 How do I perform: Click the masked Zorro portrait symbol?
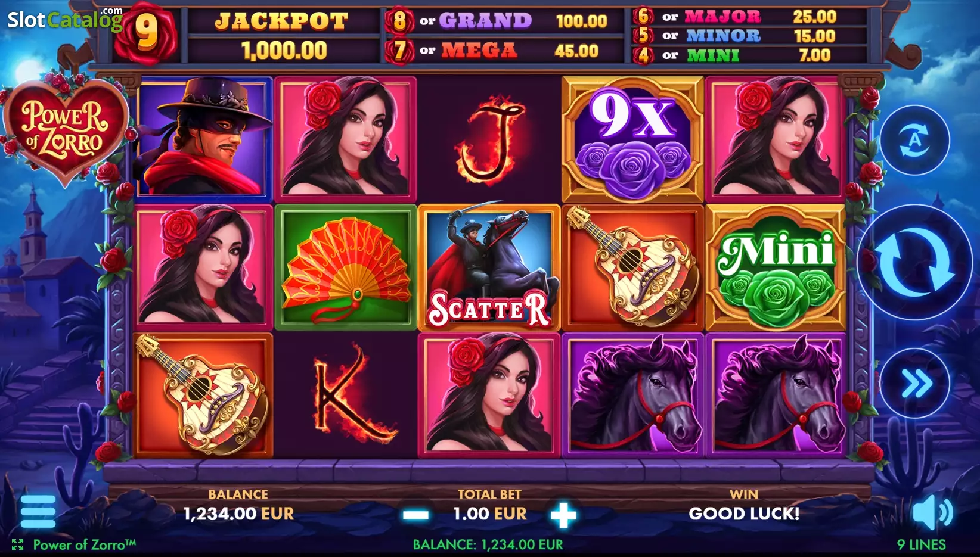tap(203, 138)
